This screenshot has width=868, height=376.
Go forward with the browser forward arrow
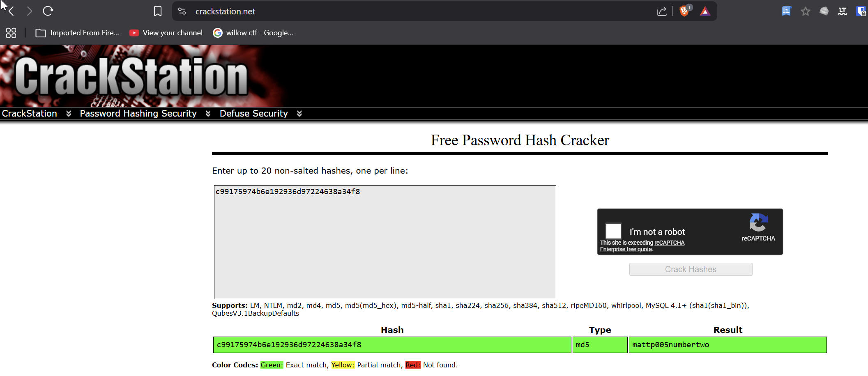point(29,11)
